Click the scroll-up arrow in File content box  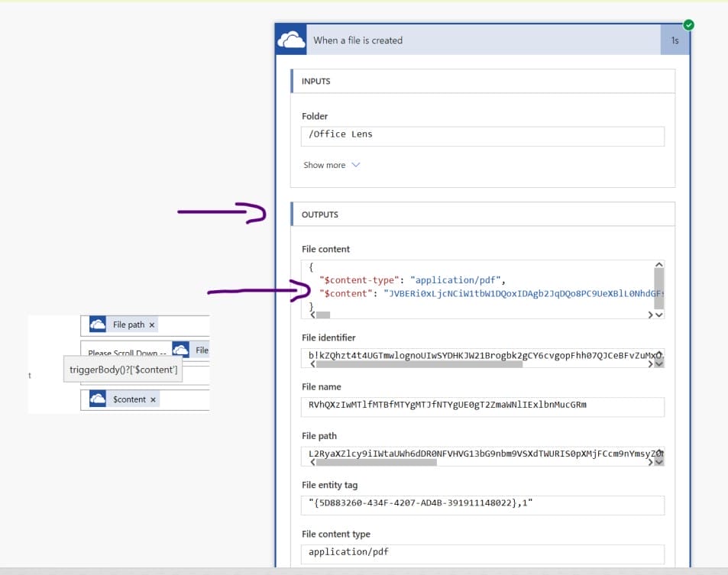click(660, 263)
